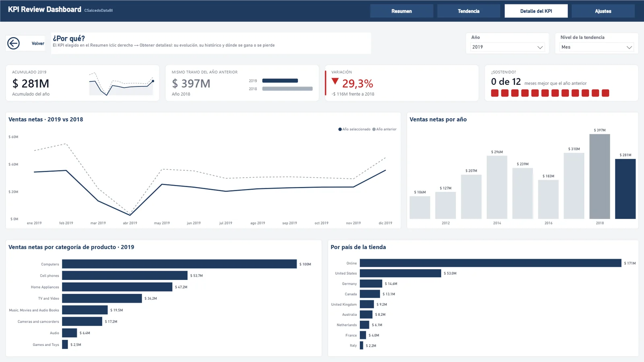644x362 pixels.
Task: Click the Mes dropdown chevron arrow
Action: [629, 47]
